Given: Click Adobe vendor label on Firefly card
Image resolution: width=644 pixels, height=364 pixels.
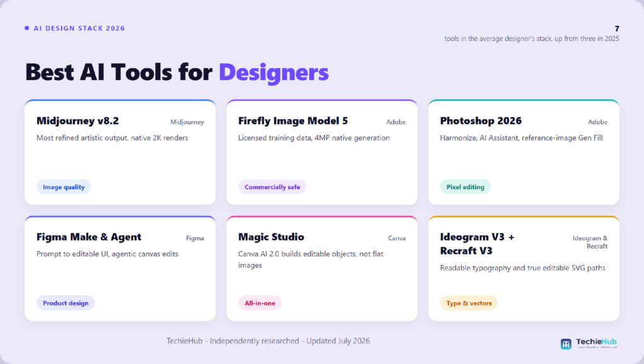Looking at the screenshot, I should [396, 122].
